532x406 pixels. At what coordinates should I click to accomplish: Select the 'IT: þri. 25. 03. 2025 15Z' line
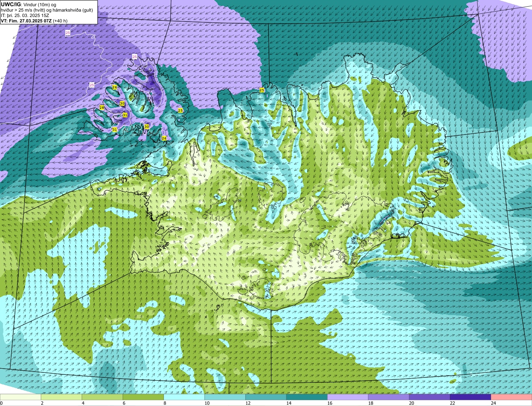coord(25,15)
